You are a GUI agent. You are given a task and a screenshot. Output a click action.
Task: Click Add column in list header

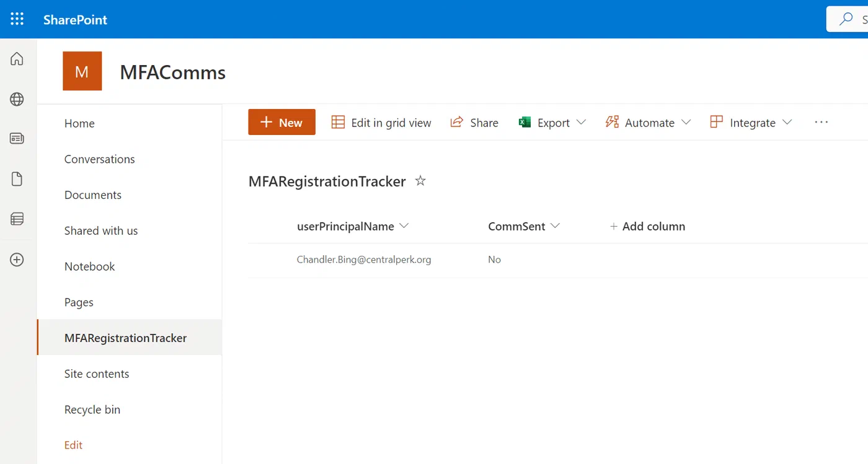647,226
